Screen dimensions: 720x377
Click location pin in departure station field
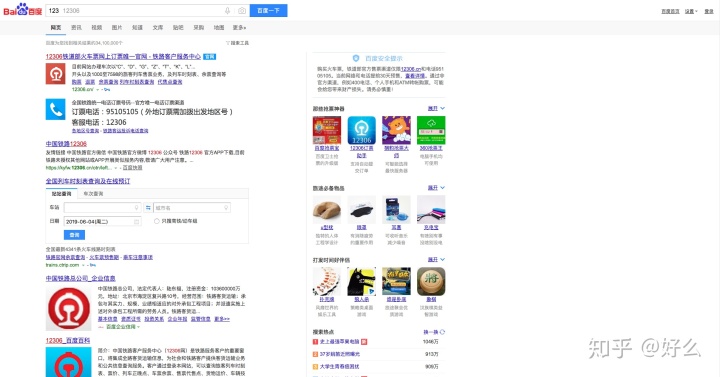coord(136,208)
